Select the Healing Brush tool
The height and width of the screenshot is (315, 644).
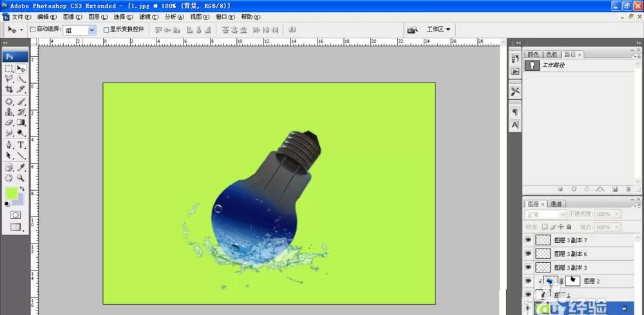[9, 101]
